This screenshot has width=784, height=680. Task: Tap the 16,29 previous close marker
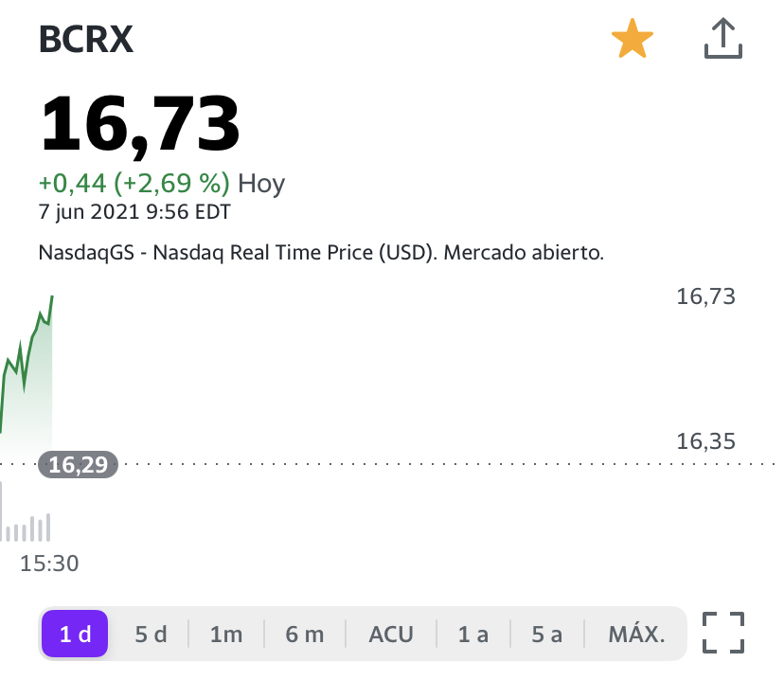click(x=78, y=464)
